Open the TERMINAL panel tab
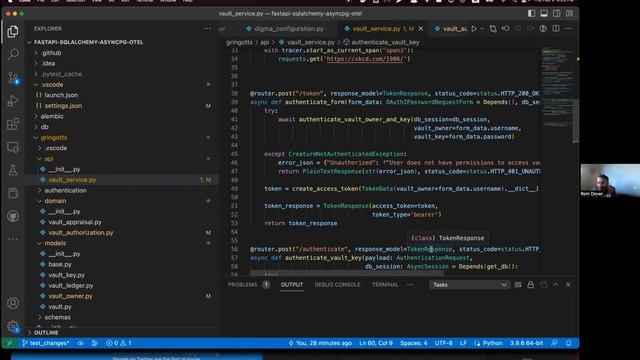The width and height of the screenshot is (640, 360). point(385,284)
